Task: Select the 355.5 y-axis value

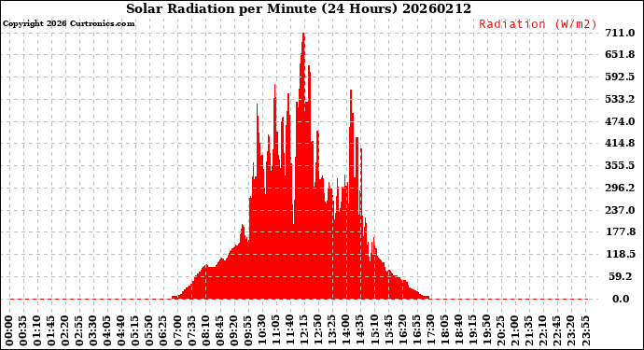Action: click(620, 165)
